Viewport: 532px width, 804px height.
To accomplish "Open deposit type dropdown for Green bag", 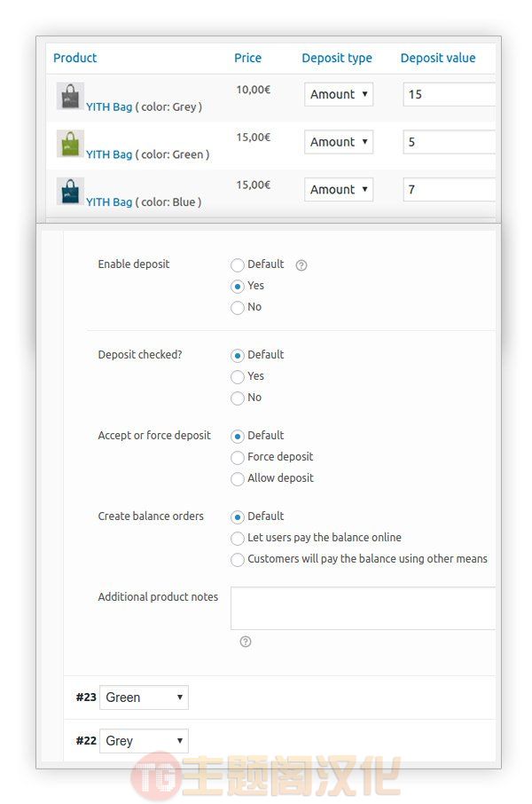I will click(x=339, y=142).
